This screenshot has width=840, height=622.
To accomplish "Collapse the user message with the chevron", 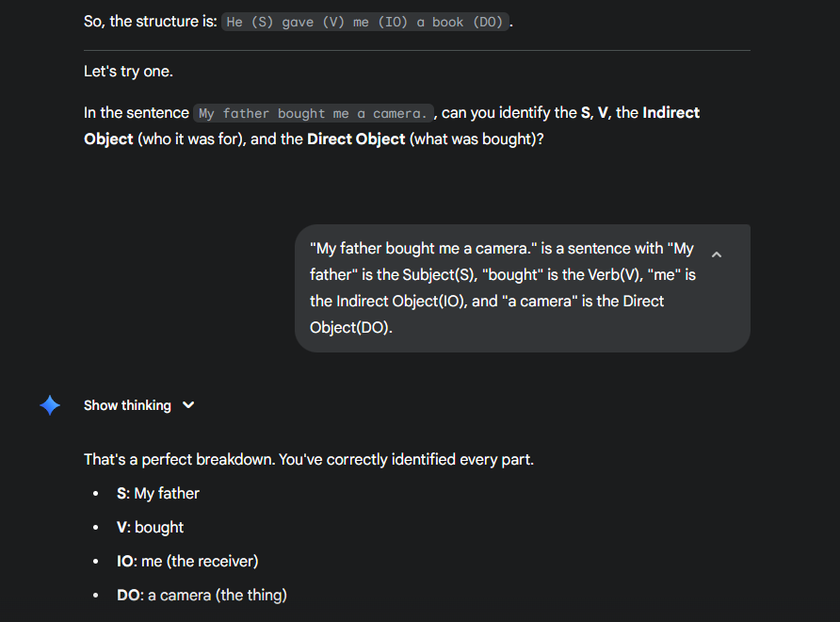I will click(717, 254).
